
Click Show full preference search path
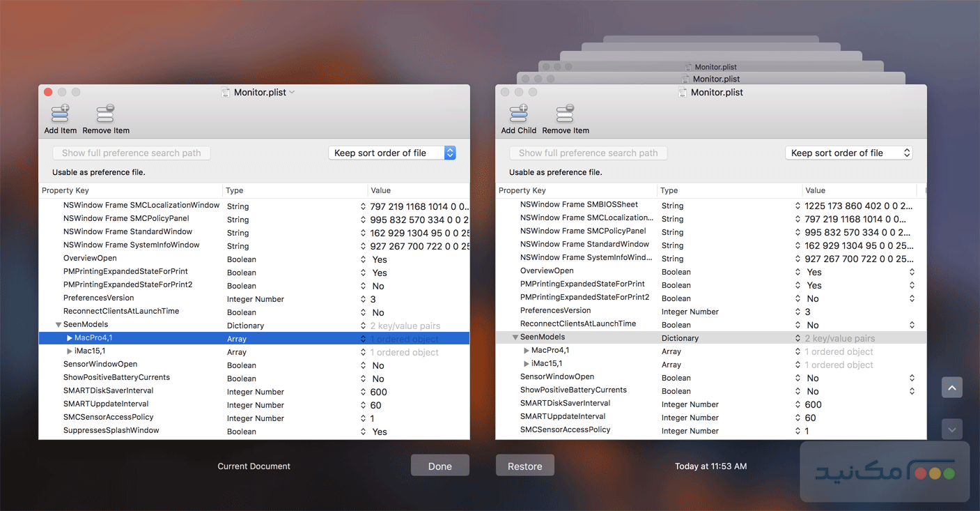[131, 152]
